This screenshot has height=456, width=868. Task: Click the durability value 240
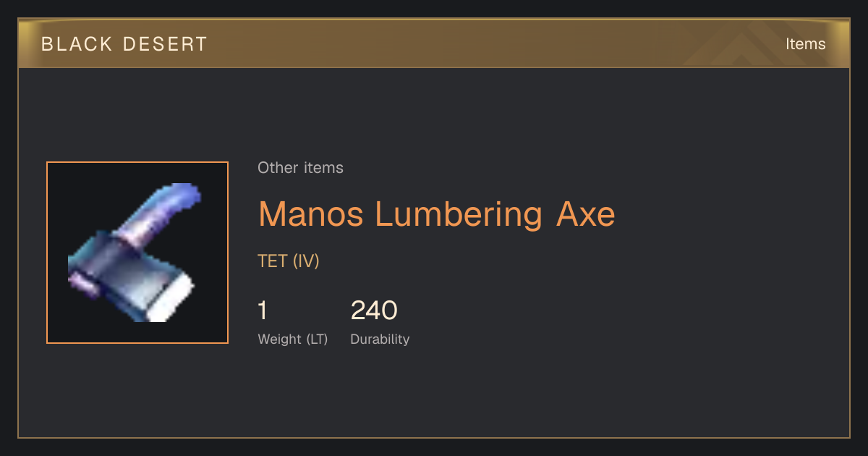pos(374,311)
